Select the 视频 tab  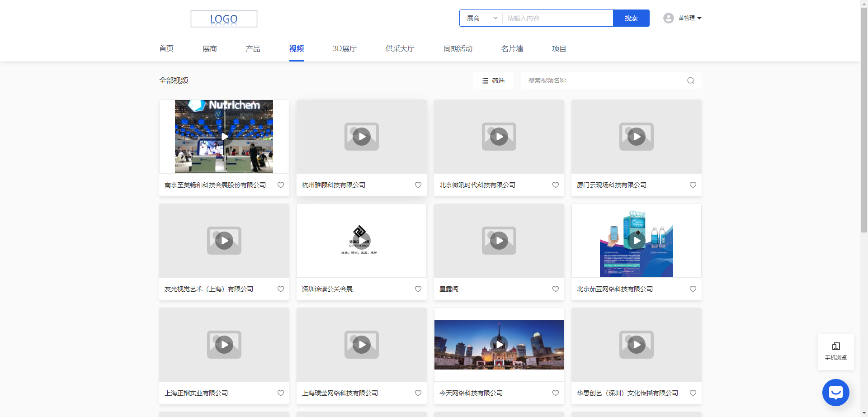(297, 48)
